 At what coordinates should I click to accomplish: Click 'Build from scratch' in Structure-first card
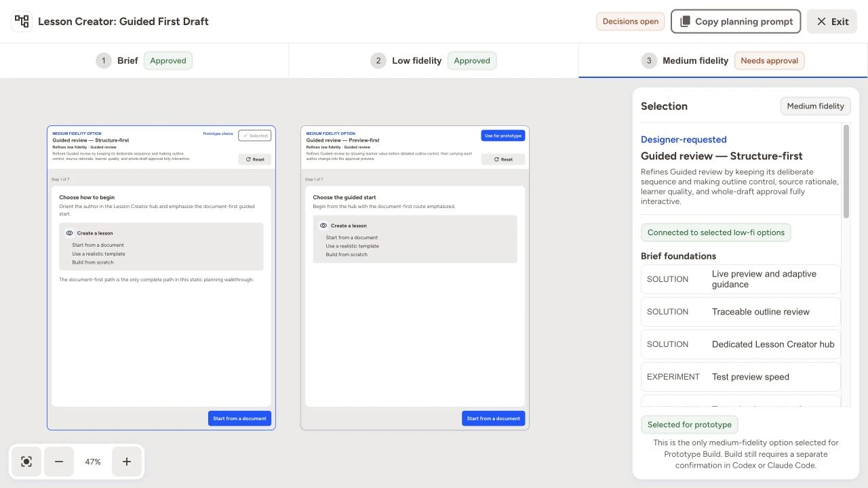click(x=93, y=262)
